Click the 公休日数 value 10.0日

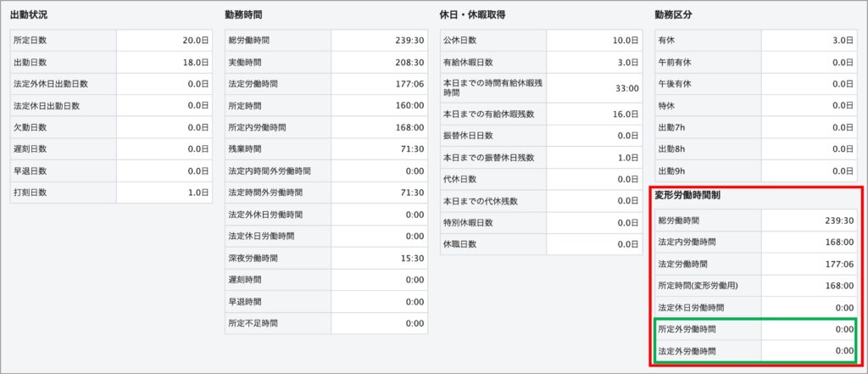coord(625,41)
